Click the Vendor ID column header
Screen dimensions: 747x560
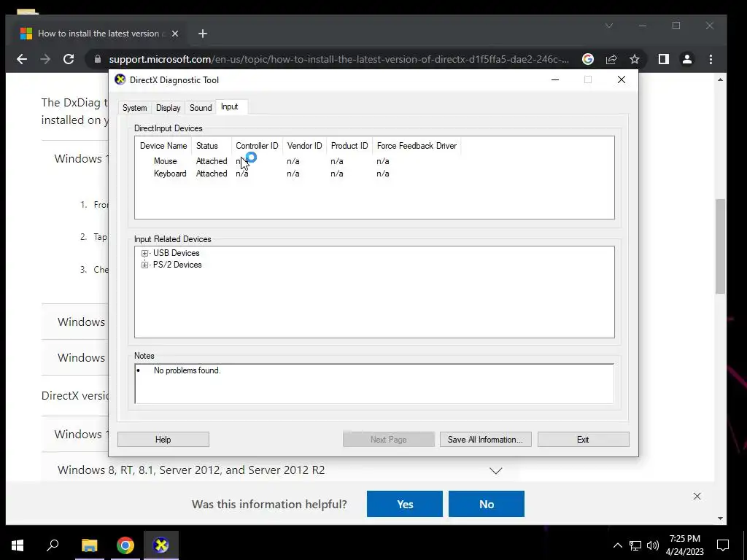pyautogui.click(x=304, y=146)
